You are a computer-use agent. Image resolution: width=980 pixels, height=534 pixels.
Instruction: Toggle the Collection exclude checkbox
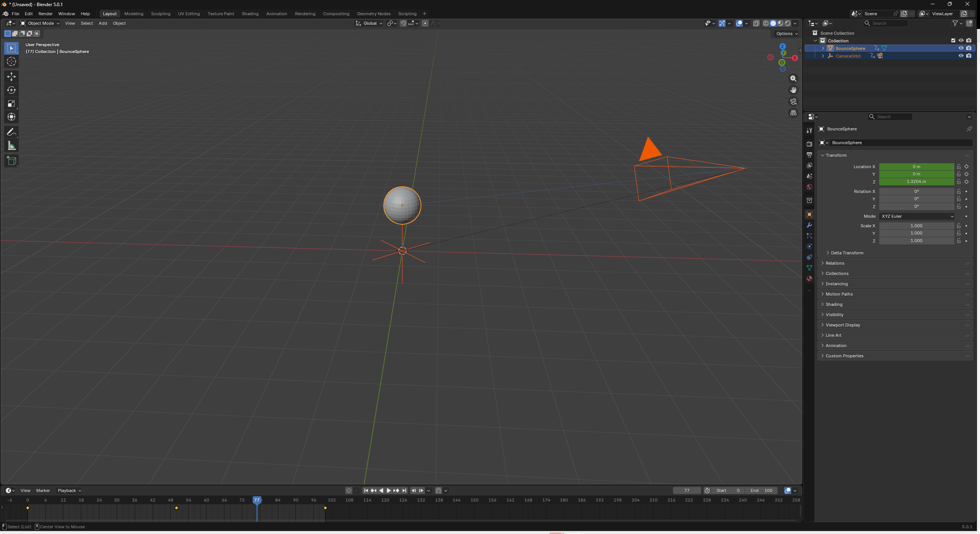click(953, 40)
